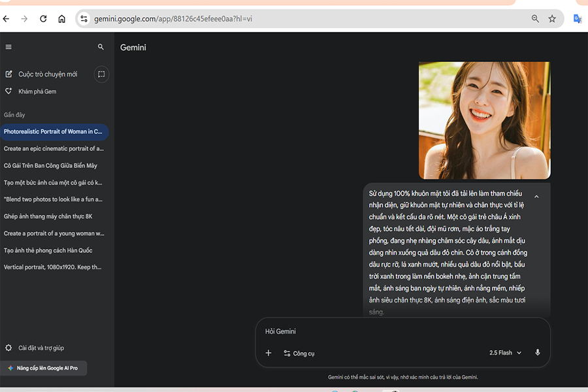This screenshot has width=588, height=392.
Task: Click the Hỏi Gemini input field
Action: [392, 331]
